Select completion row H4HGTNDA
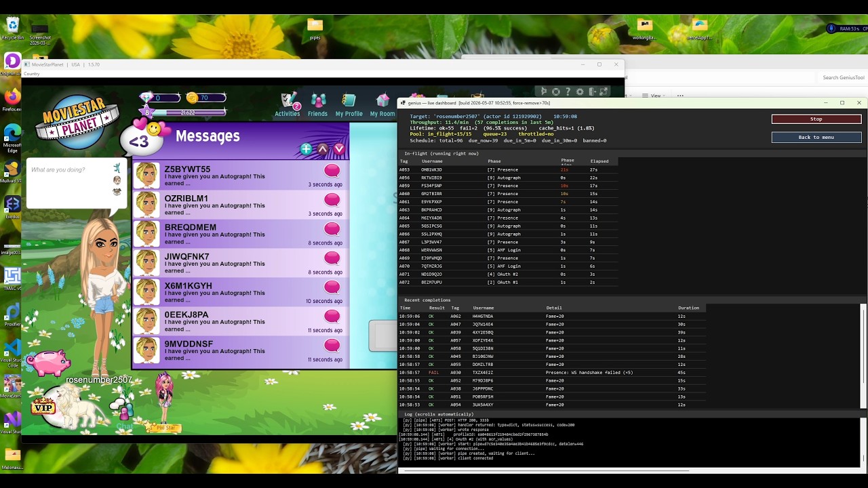The image size is (868, 488). pyautogui.click(x=551, y=316)
